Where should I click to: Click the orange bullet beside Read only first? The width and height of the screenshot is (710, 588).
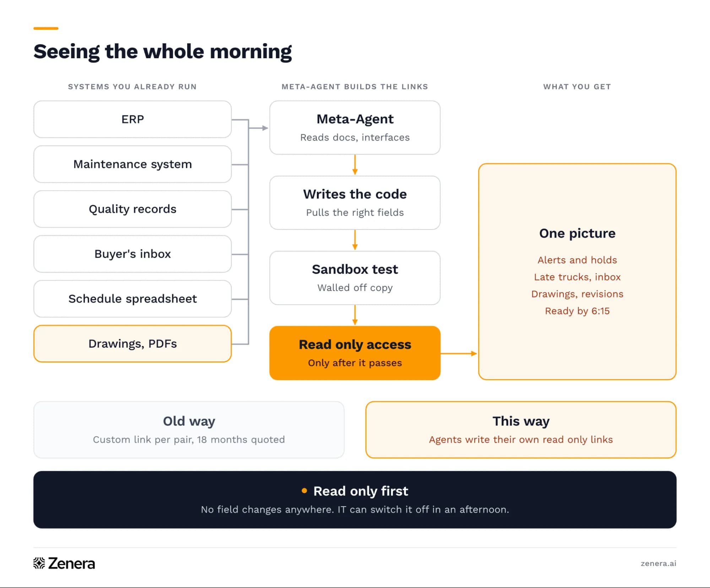pyautogui.click(x=304, y=491)
